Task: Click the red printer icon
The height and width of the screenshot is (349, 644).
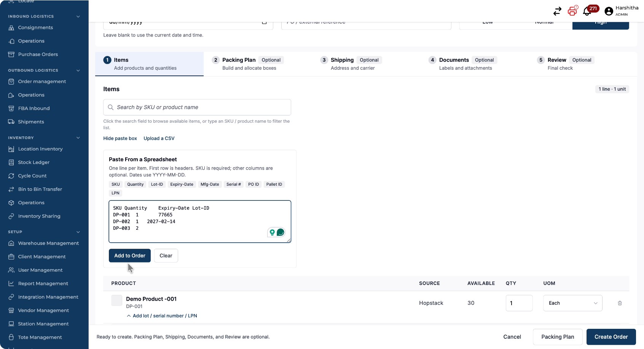Action: tap(572, 11)
